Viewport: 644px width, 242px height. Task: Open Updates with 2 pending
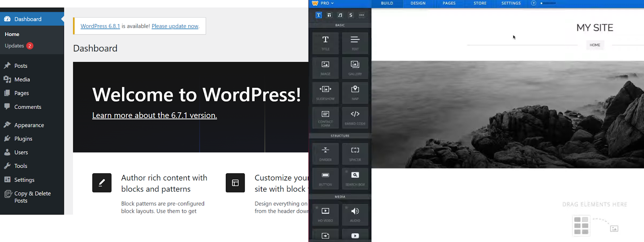tap(19, 46)
